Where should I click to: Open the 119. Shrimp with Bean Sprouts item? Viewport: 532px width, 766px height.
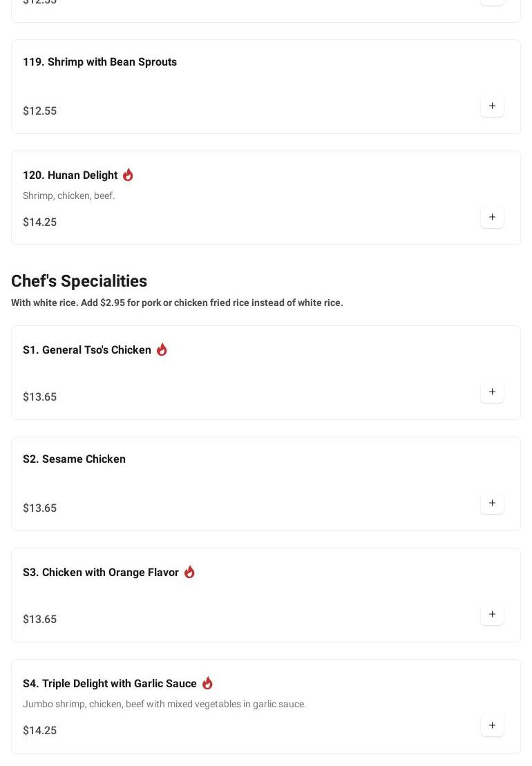pyautogui.click(x=99, y=62)
